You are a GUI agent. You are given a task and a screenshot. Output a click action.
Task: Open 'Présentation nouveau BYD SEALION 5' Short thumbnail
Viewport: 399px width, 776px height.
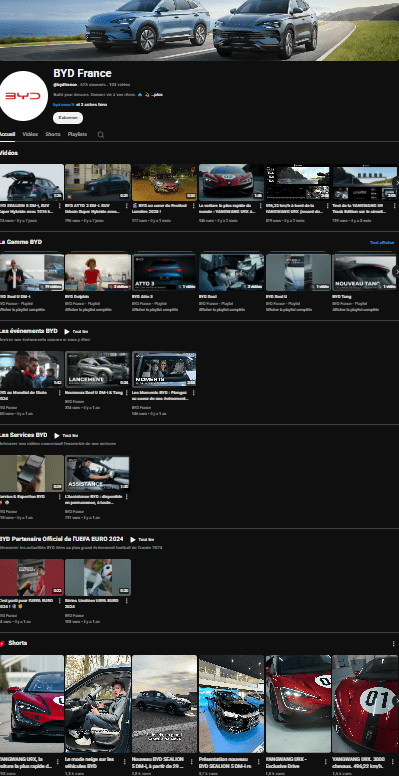point(232,704)
